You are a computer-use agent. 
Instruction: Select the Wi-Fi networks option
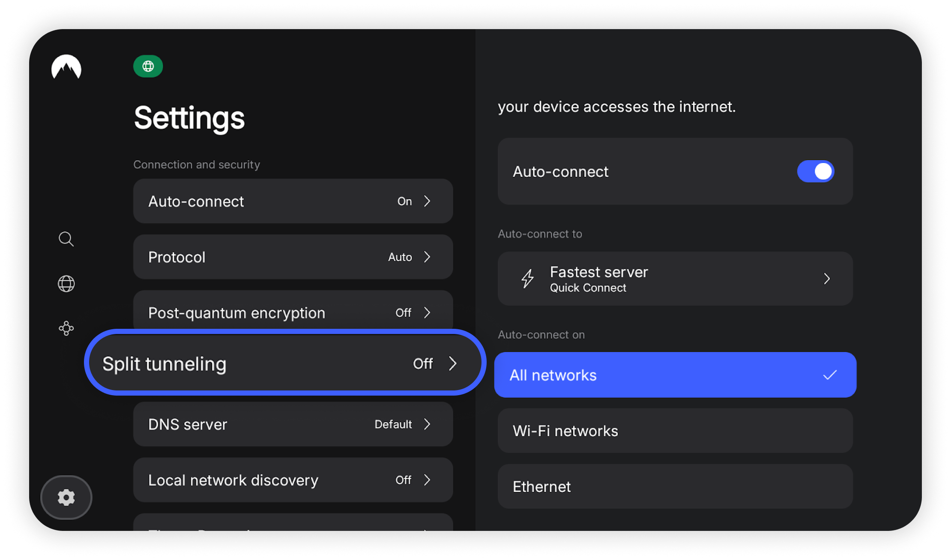coord(675,431)
